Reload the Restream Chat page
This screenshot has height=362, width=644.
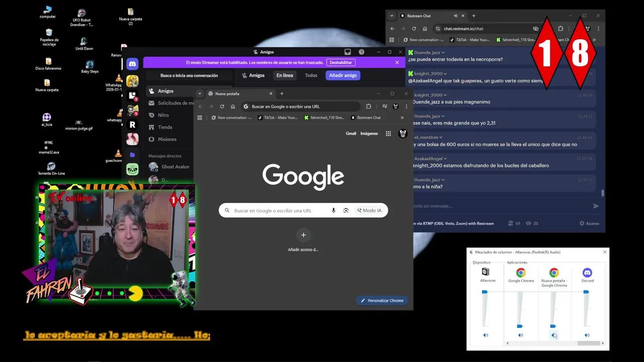[414, 29]
